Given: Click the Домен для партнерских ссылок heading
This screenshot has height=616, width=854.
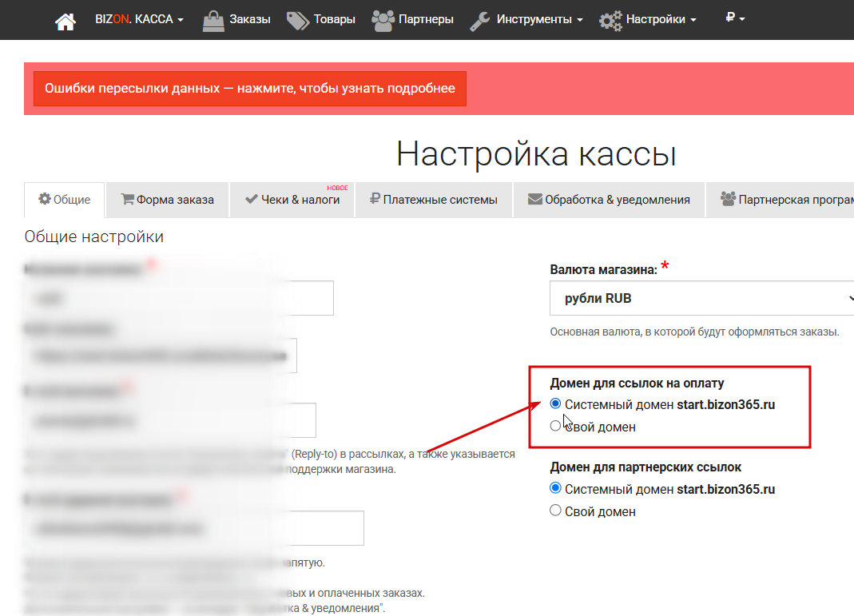Looking at the screenshot, I should [x=645, y=467].
